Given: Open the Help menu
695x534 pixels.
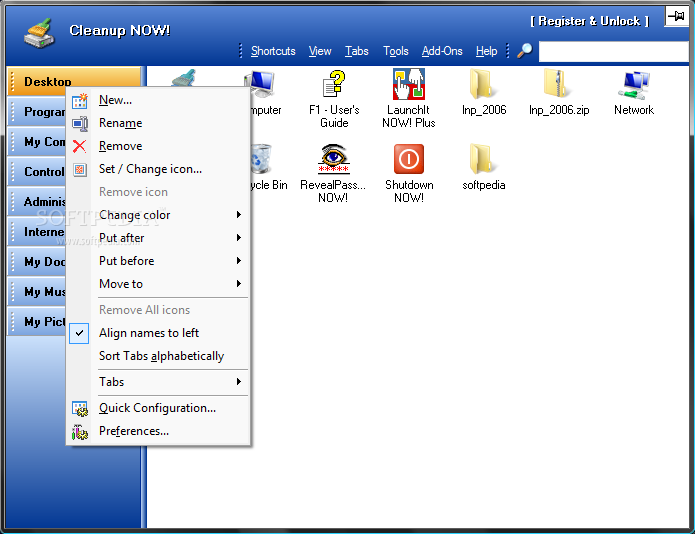Looking at the screenshot, I should coord(486,51).
